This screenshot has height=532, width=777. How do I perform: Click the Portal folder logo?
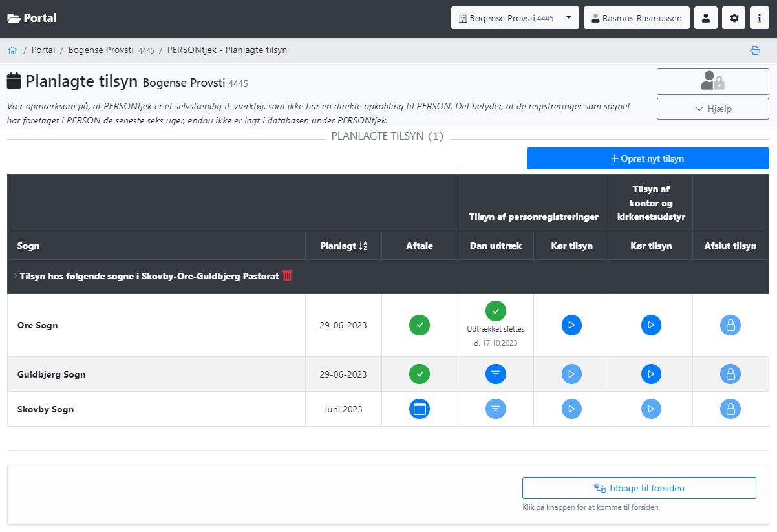tap(32, 18)
